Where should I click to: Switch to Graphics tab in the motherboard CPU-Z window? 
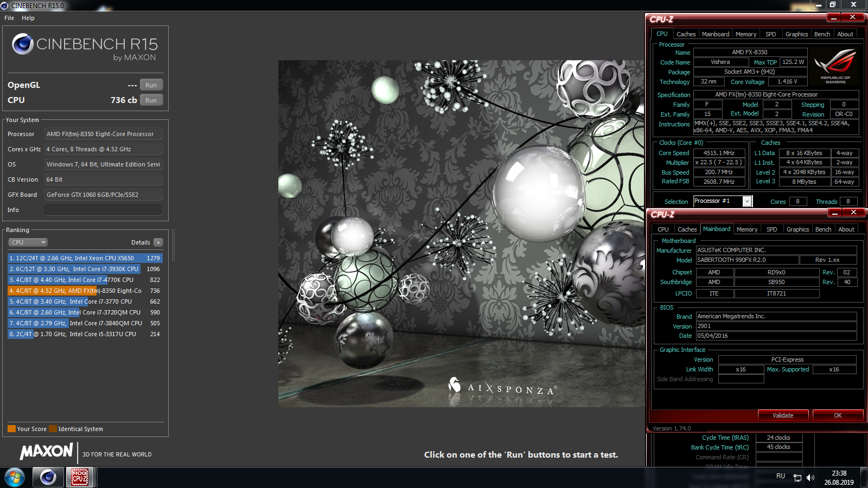[797, 229]
